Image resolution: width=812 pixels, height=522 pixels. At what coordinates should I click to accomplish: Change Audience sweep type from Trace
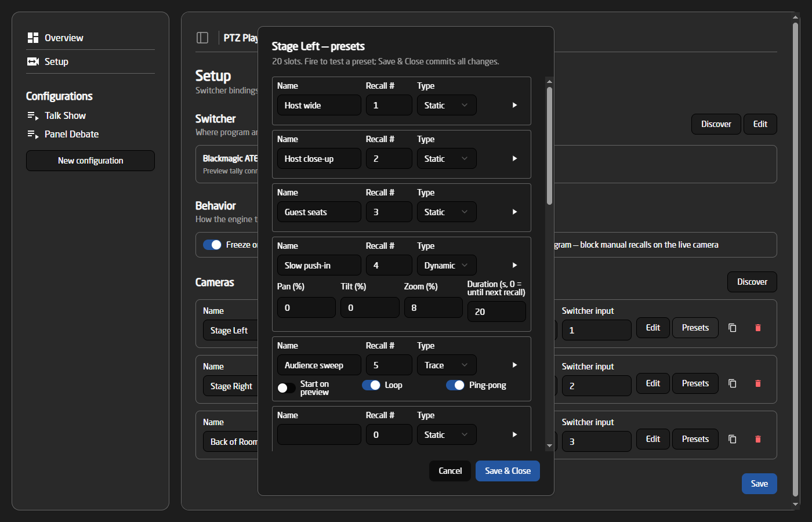click(447, 365)
